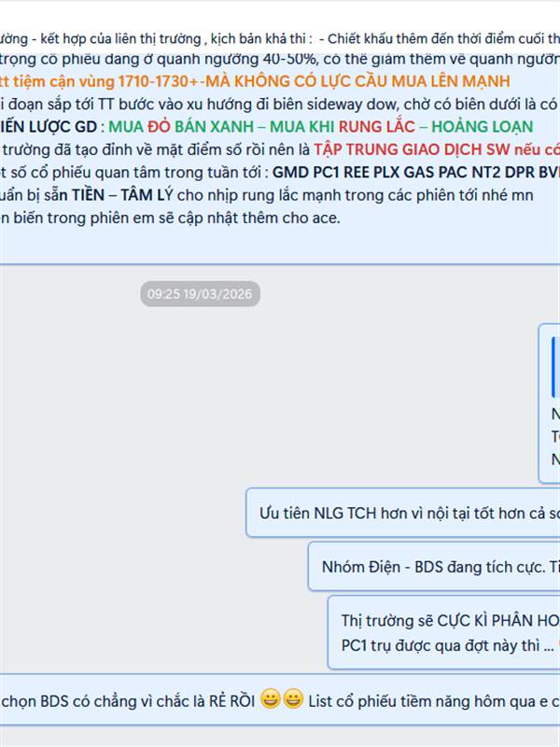This screenshot has width=560, height=747.
Task: Click green MUA ĐỎ BÁN XANH strategy text
Action: tap(181, 126)
